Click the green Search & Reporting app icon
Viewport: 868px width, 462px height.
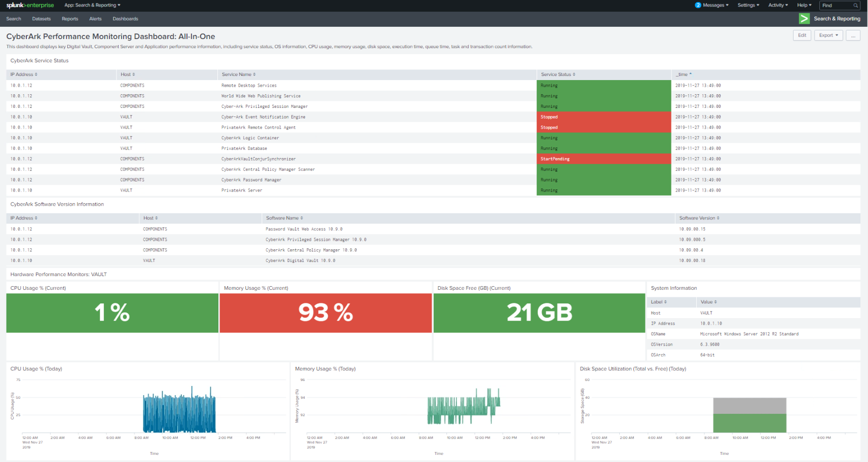[x=804, y=19]
